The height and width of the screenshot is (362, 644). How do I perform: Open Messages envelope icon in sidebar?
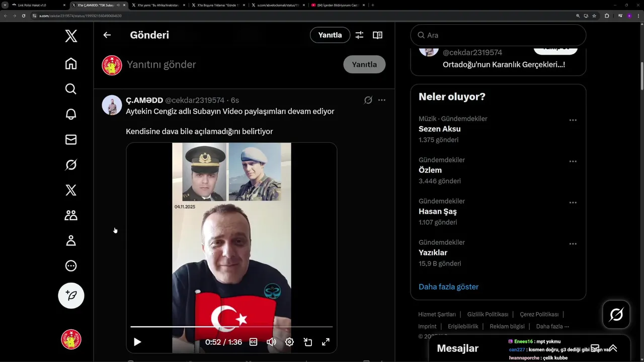[71, 139]
